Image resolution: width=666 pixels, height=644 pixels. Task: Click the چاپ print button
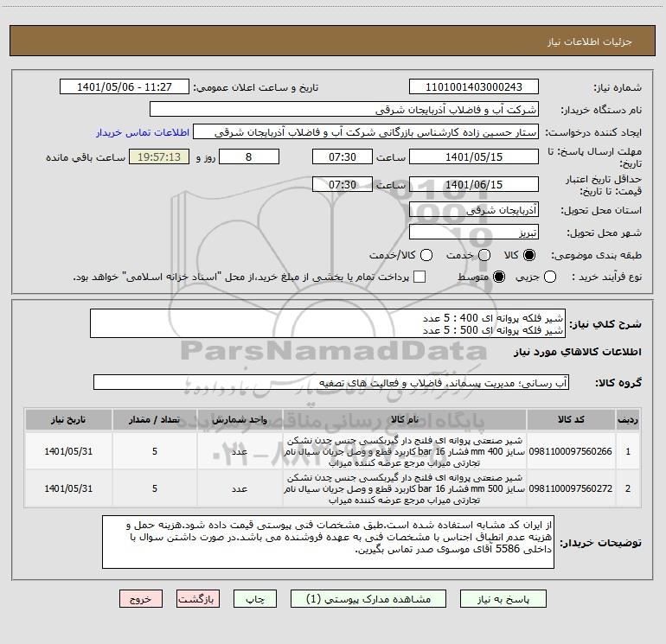tap(255, 599)
